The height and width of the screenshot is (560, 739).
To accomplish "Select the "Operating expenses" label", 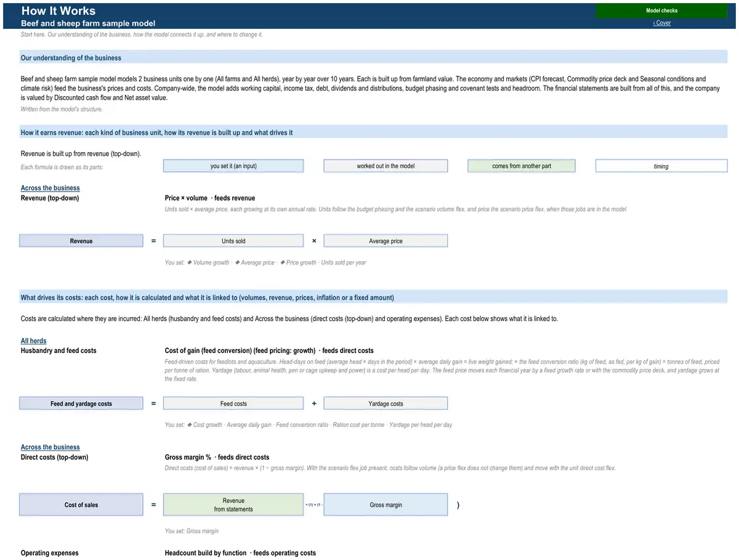I will (x=50, y=553).
